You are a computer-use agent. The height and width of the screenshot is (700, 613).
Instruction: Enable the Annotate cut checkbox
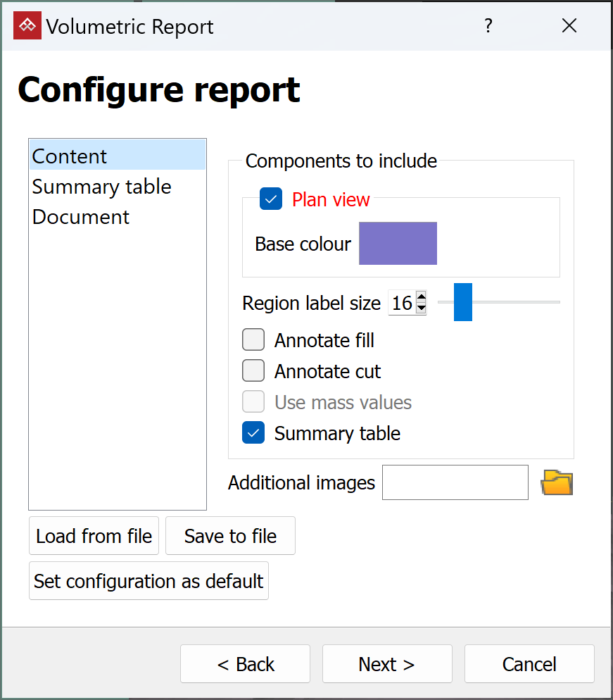pyautogui.click(x=253, y=371)
